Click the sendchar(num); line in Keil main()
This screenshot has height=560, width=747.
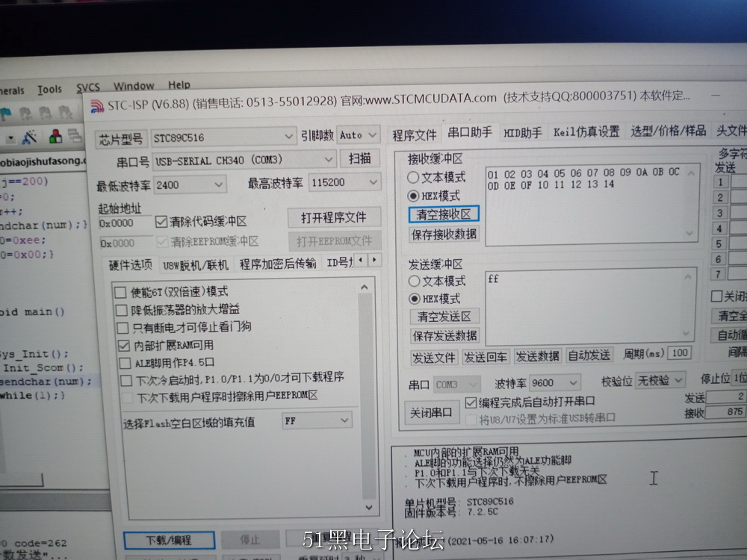coord(46,382)
